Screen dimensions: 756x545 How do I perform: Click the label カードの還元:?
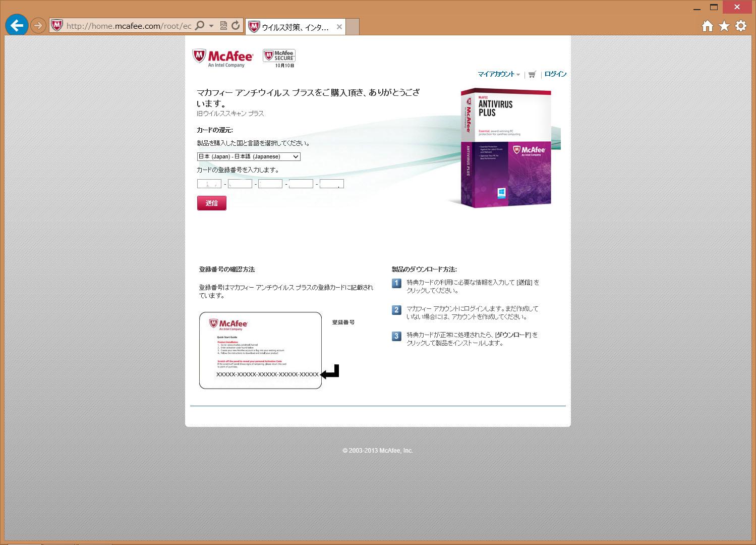pos(215,130)
